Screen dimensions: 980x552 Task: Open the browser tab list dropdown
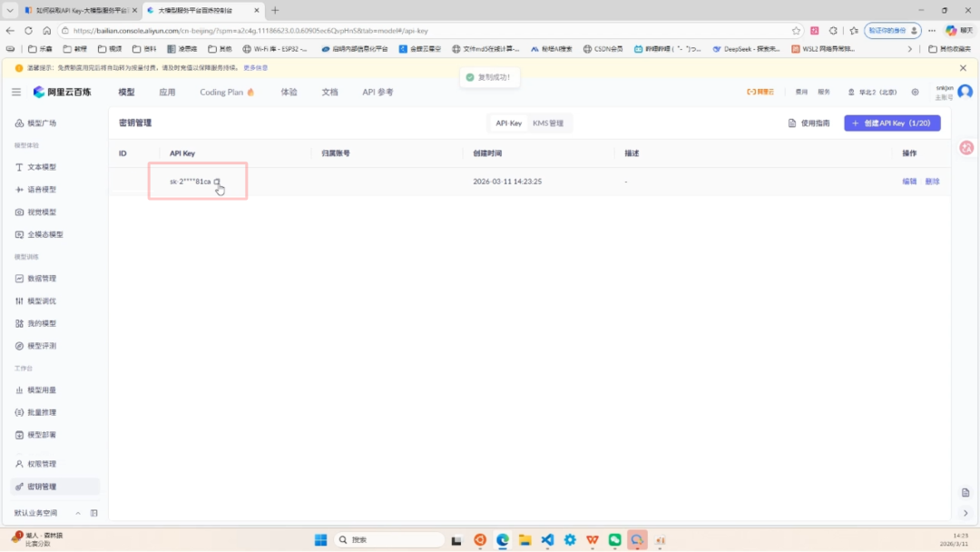coord(10,10)
